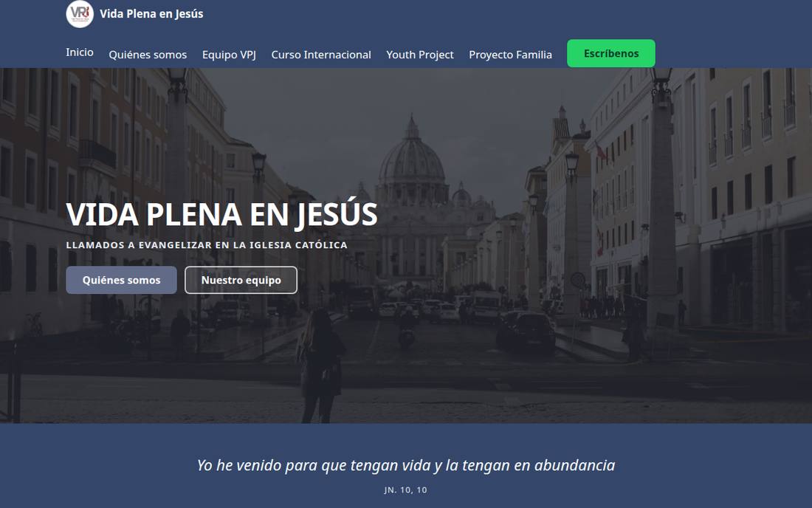812x508 pixels.
Task: Click the JN. 10, 10 verse reference
Action: (406, 490)
